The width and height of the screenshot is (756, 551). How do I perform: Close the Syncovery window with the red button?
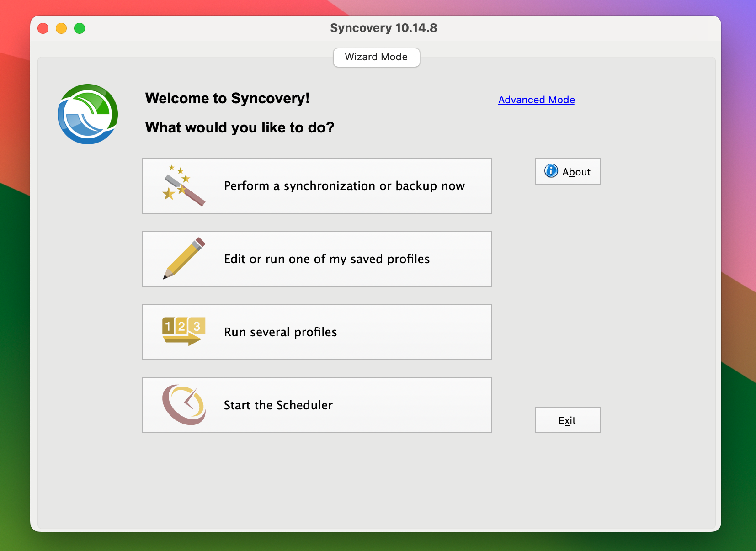(43, 28)
